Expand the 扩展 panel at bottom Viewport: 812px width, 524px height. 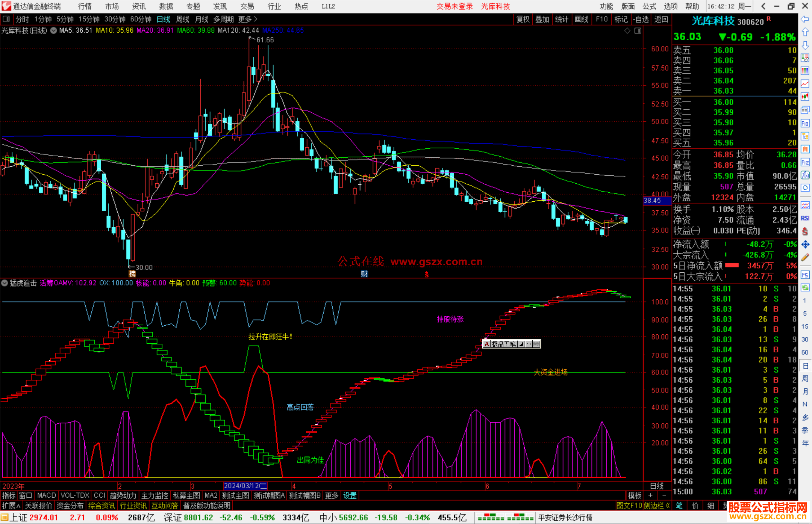[x=11, y=506]
